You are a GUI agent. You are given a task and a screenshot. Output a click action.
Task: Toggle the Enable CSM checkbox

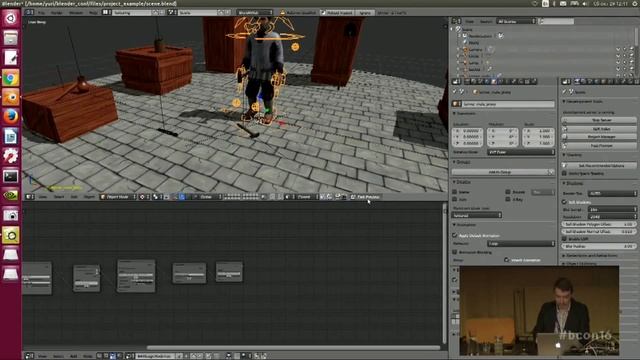tap(564, 239)
